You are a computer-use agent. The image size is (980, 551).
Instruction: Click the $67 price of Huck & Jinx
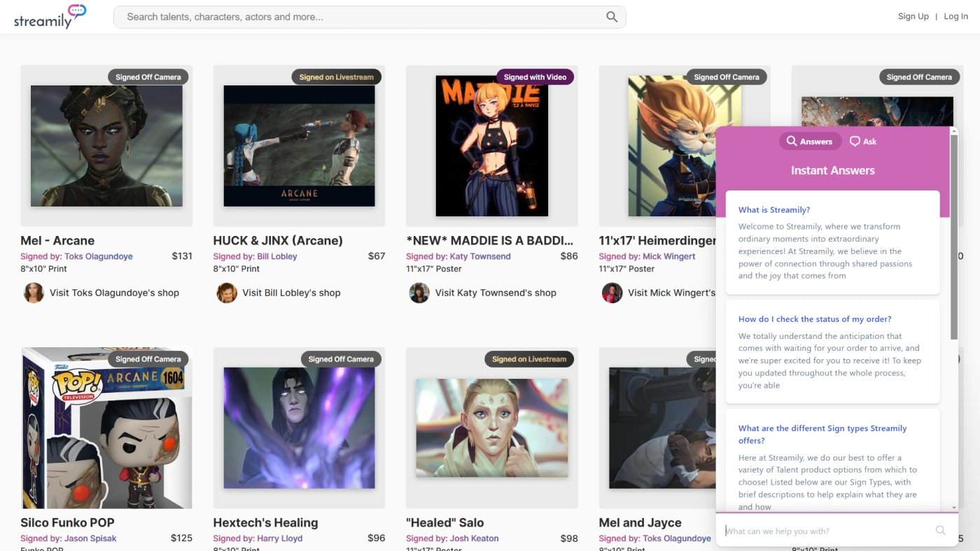pyautogui.click(x=377, y=256)
